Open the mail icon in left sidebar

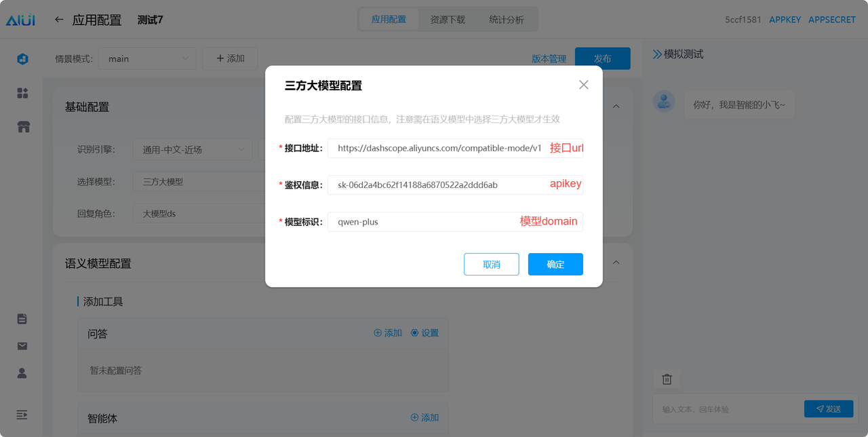click(22, 346)
